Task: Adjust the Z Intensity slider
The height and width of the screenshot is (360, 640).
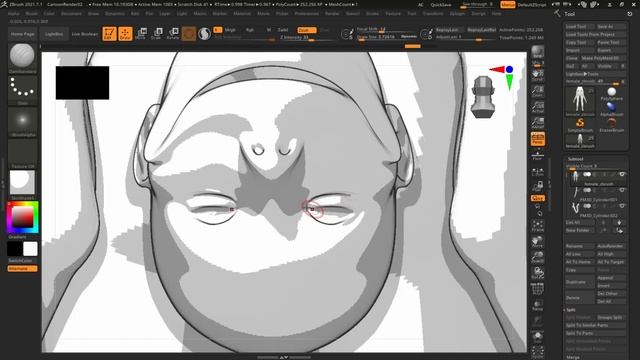Action: (307, 38)
